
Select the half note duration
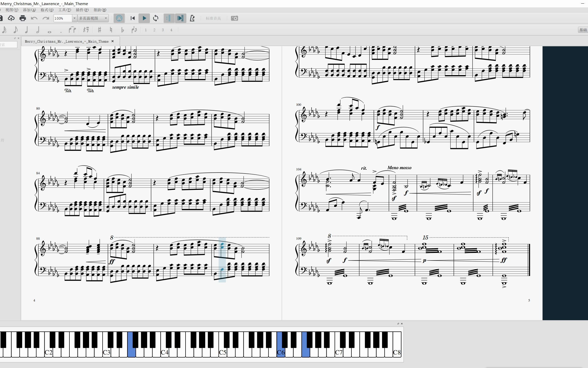[x=38, y=30]
